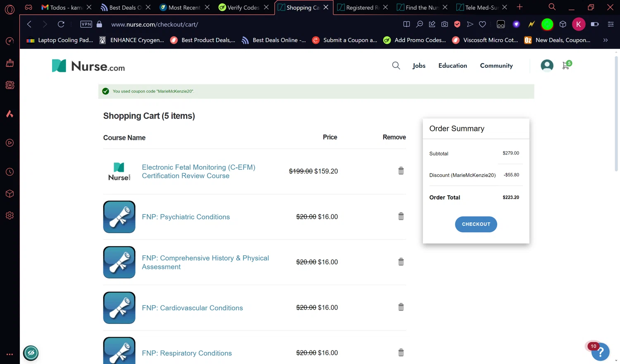Screen dimensions: 620x364
Task: Click the Nurse.com logo
Action: (x=88, y=66)
